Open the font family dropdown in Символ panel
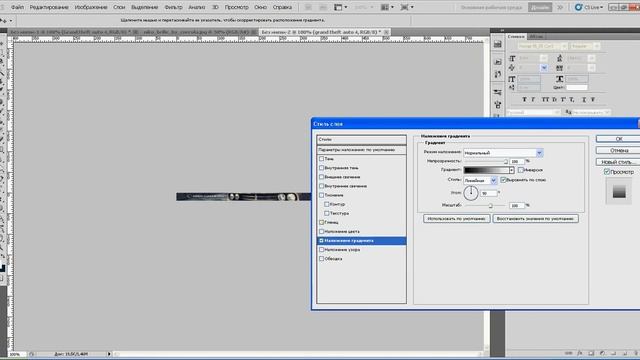The image size is (640, 360). [564, 46]
